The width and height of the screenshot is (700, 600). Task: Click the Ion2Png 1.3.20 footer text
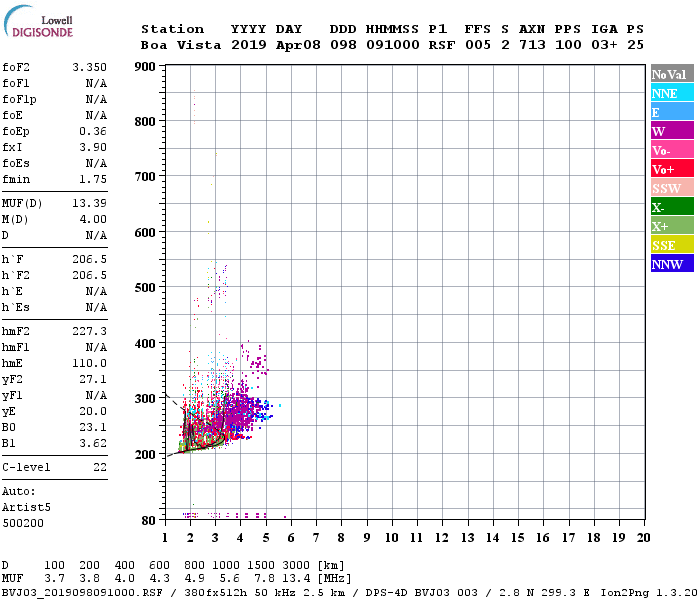(649, 593)
